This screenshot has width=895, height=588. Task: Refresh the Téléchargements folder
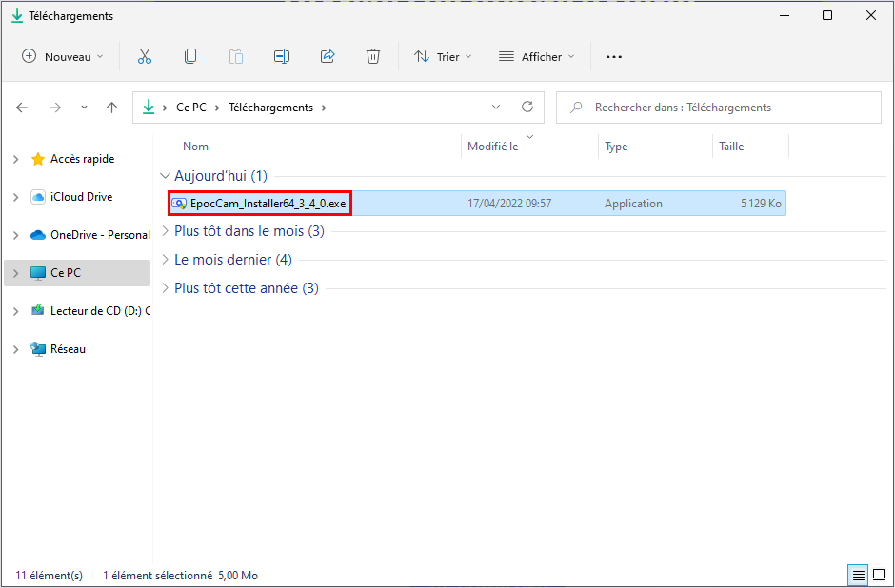tap(527, 107)
